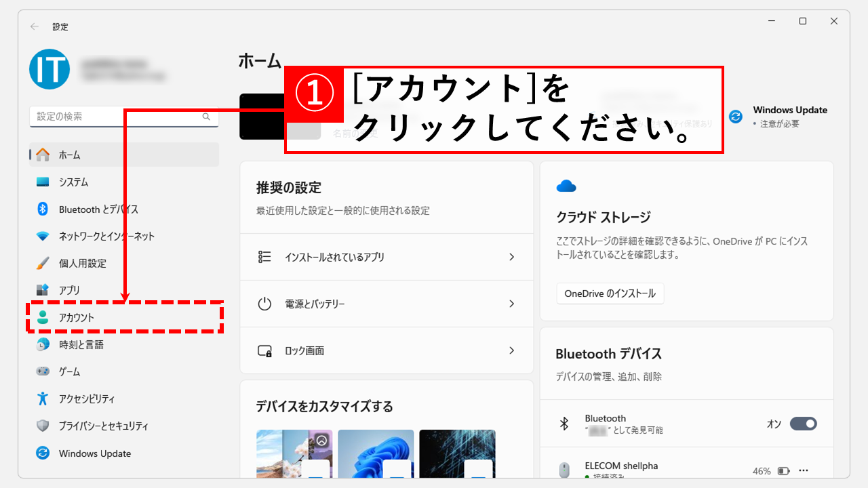Click the lock screen icon
The width and height of the screenshot is (868, 488).
pos(264,350)
